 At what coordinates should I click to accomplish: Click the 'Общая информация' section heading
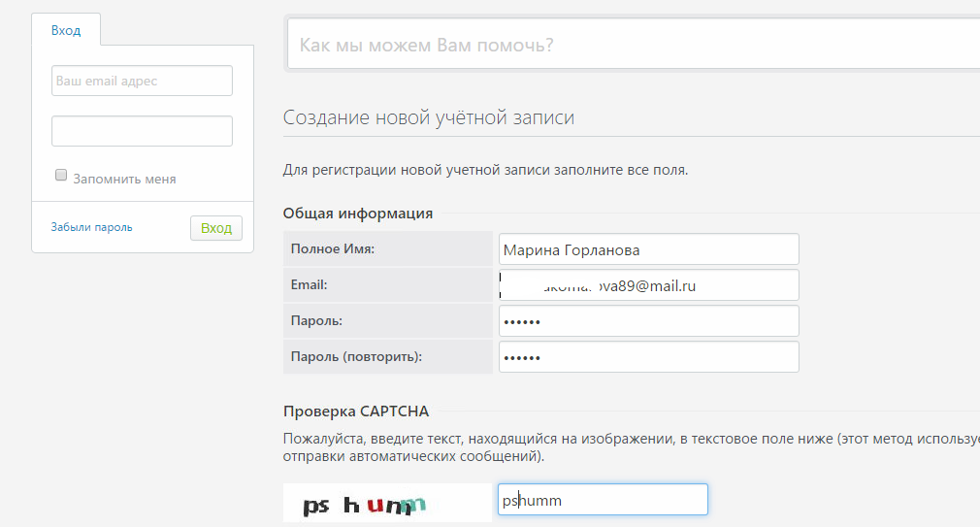point(357,214)
